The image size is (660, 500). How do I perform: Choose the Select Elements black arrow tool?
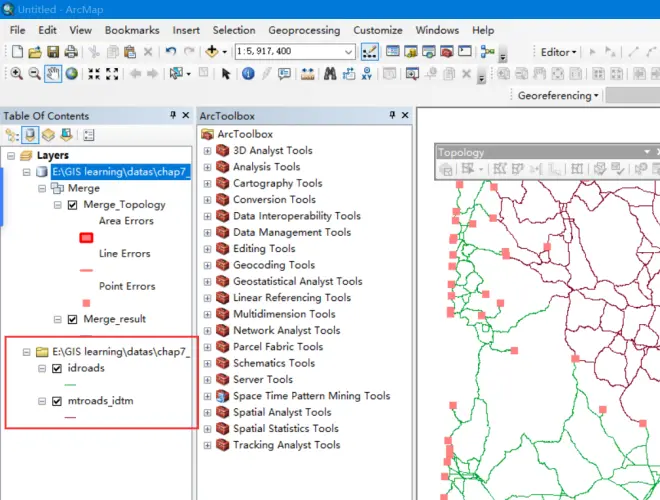(226, 74)
